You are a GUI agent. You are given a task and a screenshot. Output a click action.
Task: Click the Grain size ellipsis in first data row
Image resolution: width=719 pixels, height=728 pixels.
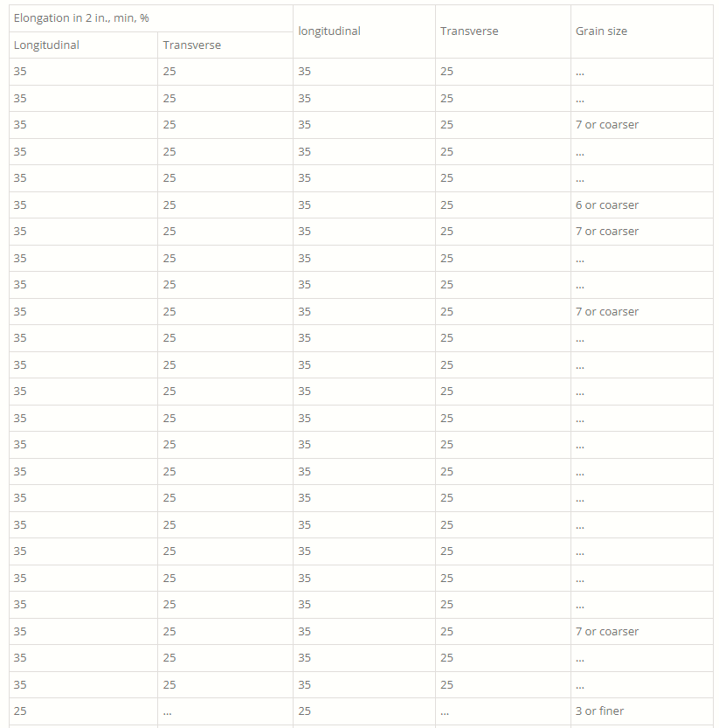click(x=580, y=73)
